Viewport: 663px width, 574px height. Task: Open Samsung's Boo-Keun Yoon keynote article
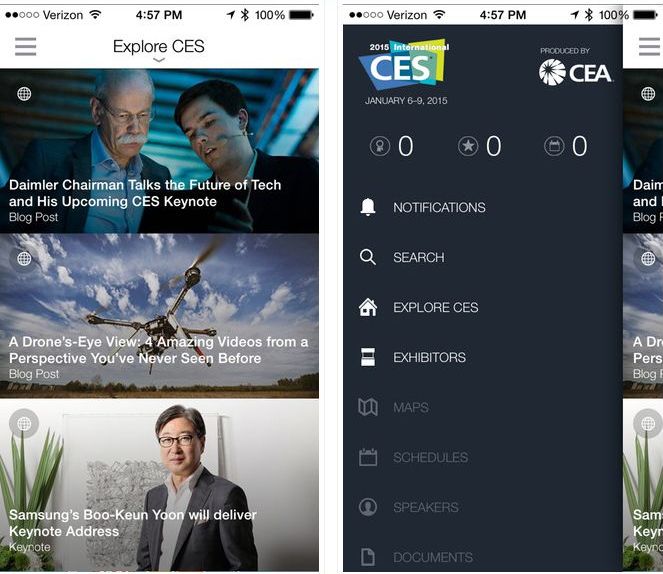tap(133, 523)
